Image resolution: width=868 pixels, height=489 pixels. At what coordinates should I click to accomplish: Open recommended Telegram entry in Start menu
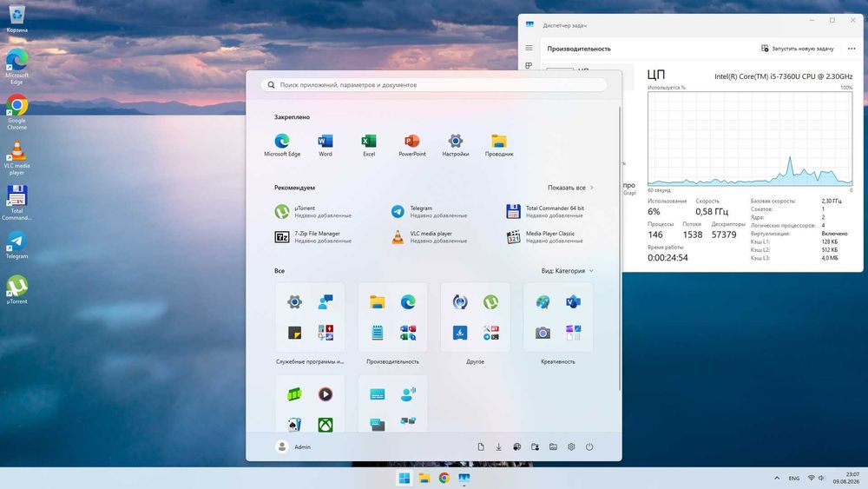[429, 212]
